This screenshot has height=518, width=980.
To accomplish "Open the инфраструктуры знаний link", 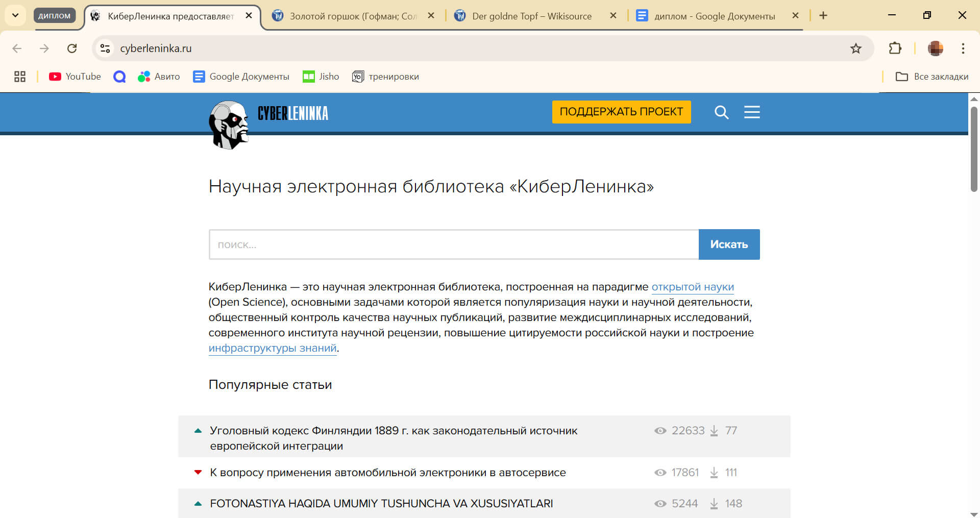I will 273,348.
